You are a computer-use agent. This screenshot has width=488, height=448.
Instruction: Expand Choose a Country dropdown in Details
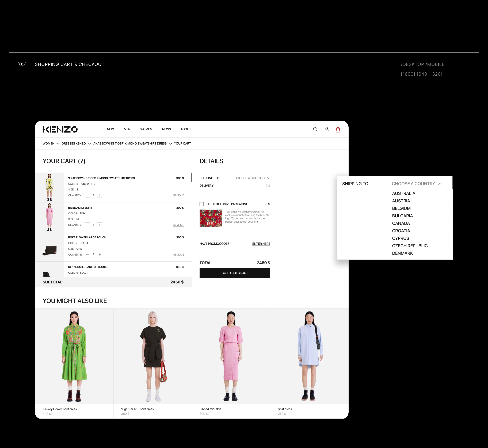(252, 178)
